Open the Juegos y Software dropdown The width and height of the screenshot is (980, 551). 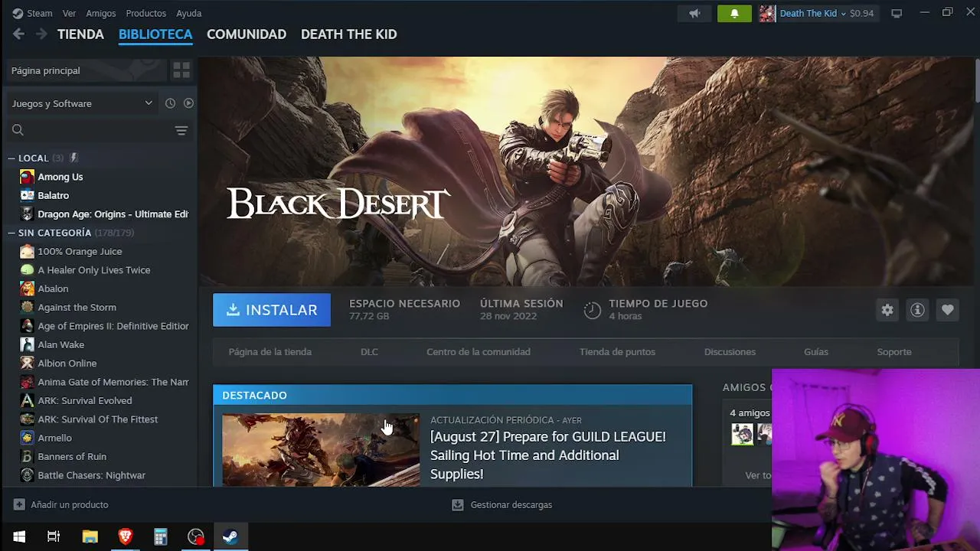[x=82, y=103]
